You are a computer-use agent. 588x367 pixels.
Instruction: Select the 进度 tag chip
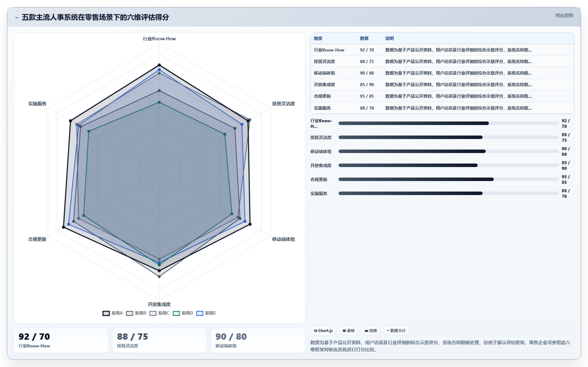pos(371,331)
